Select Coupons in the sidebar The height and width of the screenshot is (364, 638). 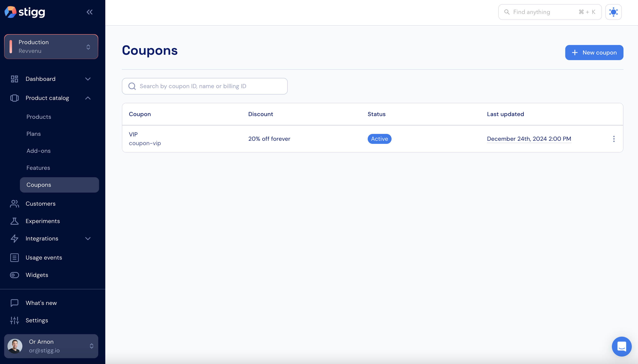tap(59, 185)
